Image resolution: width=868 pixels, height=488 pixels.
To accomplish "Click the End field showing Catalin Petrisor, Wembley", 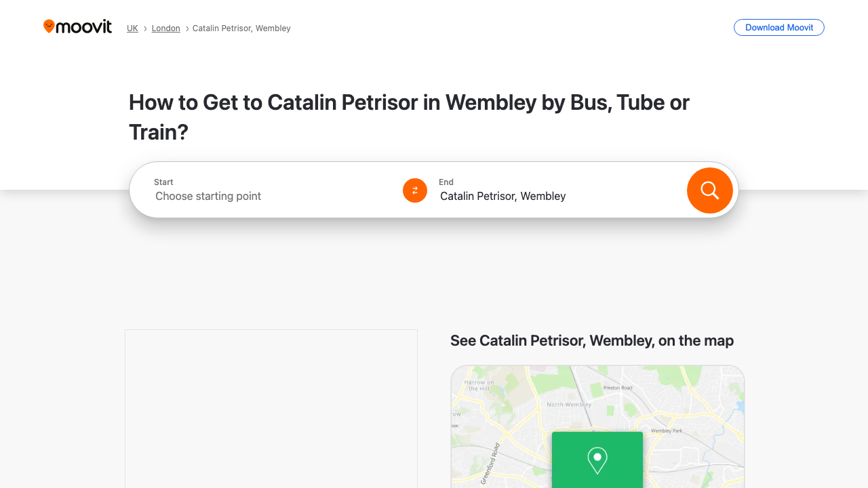I will (x=502, y=196).
